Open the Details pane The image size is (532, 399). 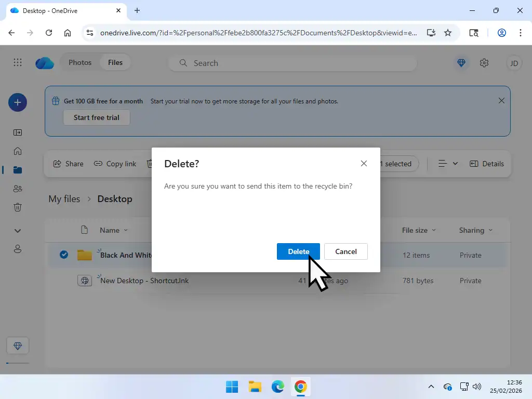[487, 164]
